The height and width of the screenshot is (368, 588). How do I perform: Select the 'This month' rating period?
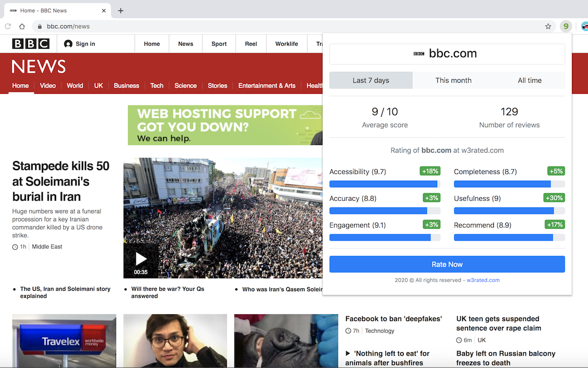tap(453, 80)
